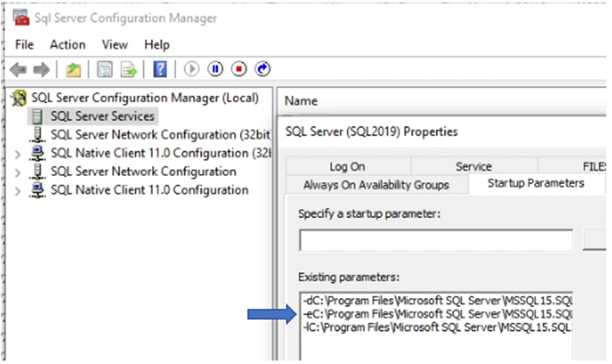Switch to the Always On Availability Groups tab
This screenshot has width=612, height=364.
click(376, 184)
